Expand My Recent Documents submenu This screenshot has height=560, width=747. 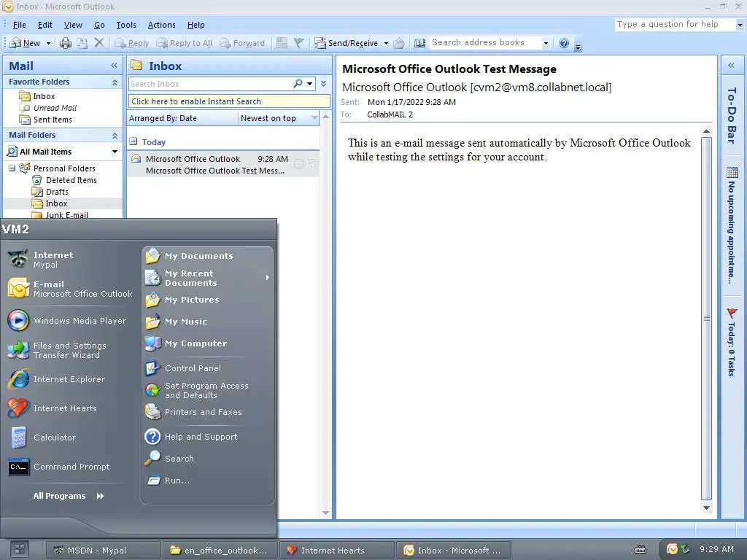pos(267,278)
